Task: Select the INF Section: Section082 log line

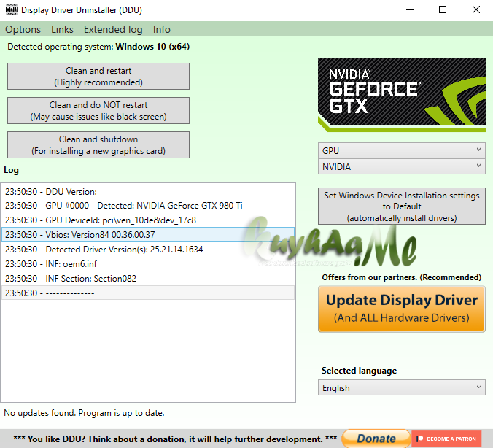Action: point(148,279)
